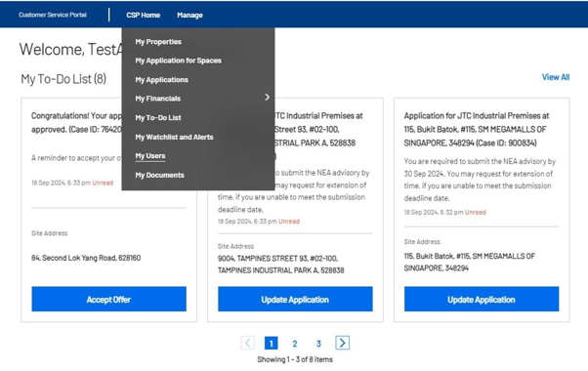Open My To-Do List menu entry
Screen dimensions: 588x371
(x=158, y=118)
